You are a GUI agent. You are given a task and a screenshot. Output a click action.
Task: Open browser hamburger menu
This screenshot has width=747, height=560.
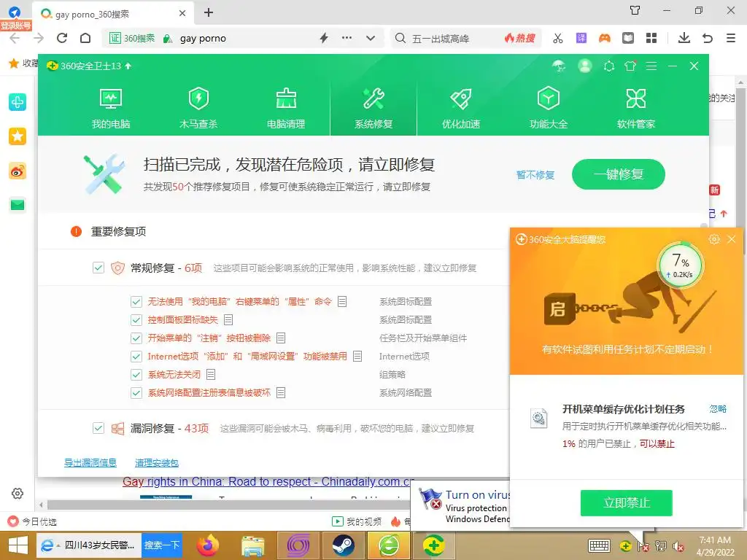tap(731, 38)
